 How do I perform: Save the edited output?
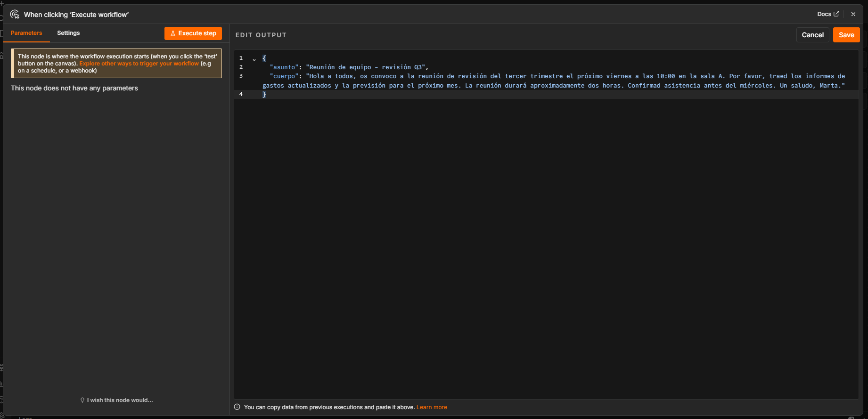[x=846, y=35]
